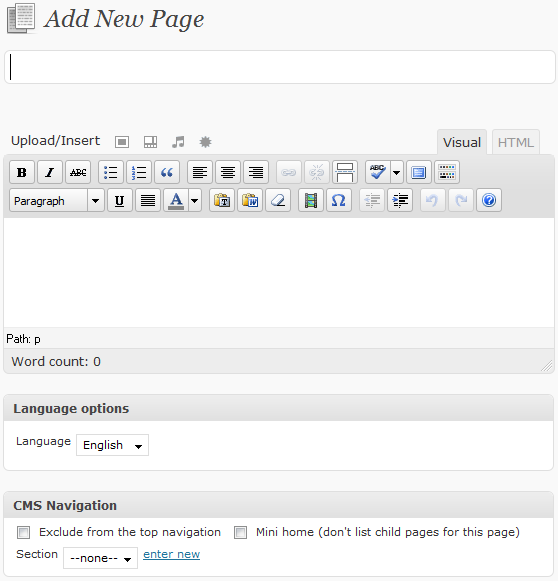Open the Language English dropdown
This screenshot has width=558, height=581.
(112, 445)
